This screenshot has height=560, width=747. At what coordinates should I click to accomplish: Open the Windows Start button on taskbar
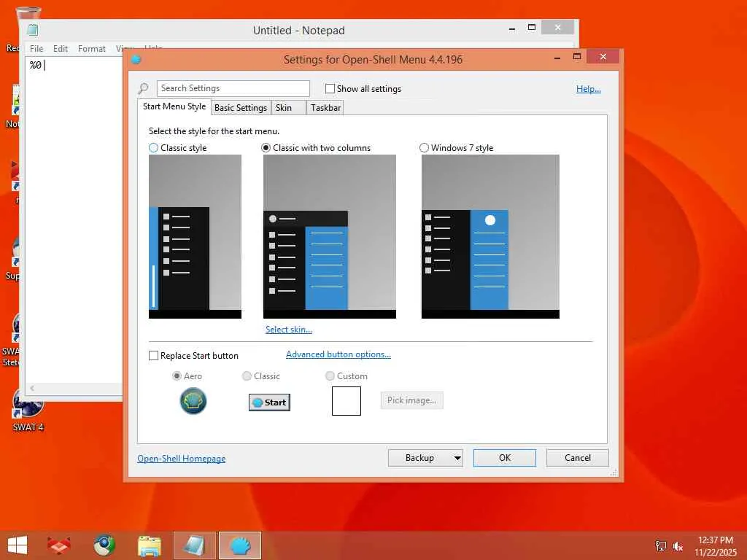pos(18,545)
